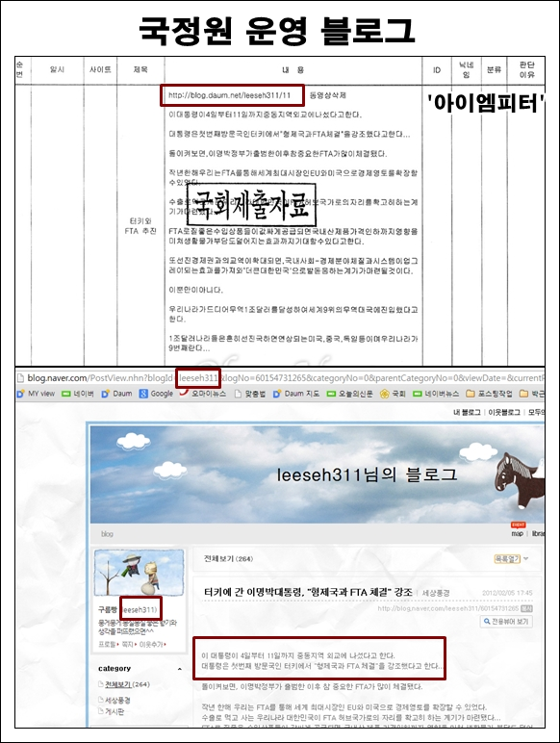Open the 국회 bookmark
This screenshot has height=743, width=560.
click(393, 394)
